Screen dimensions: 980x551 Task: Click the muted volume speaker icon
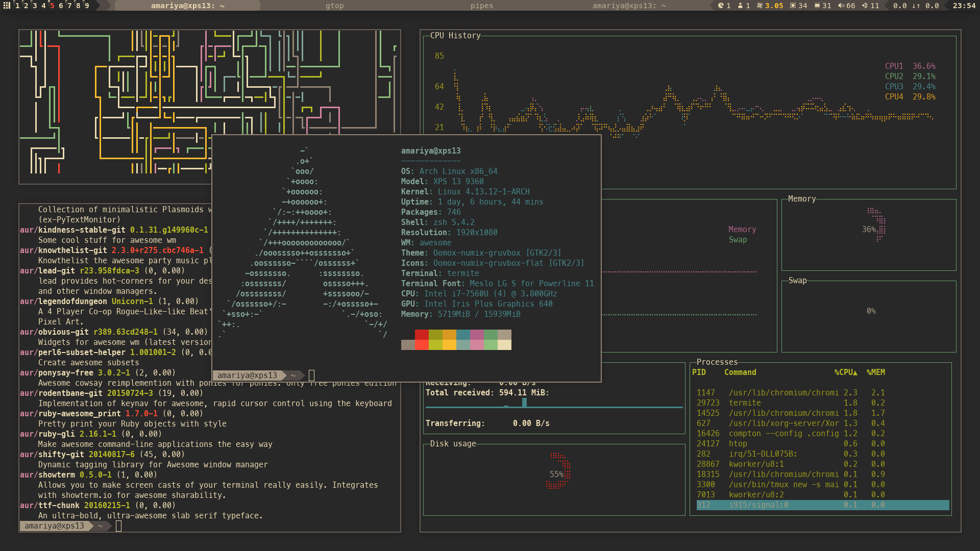point(841,6)
